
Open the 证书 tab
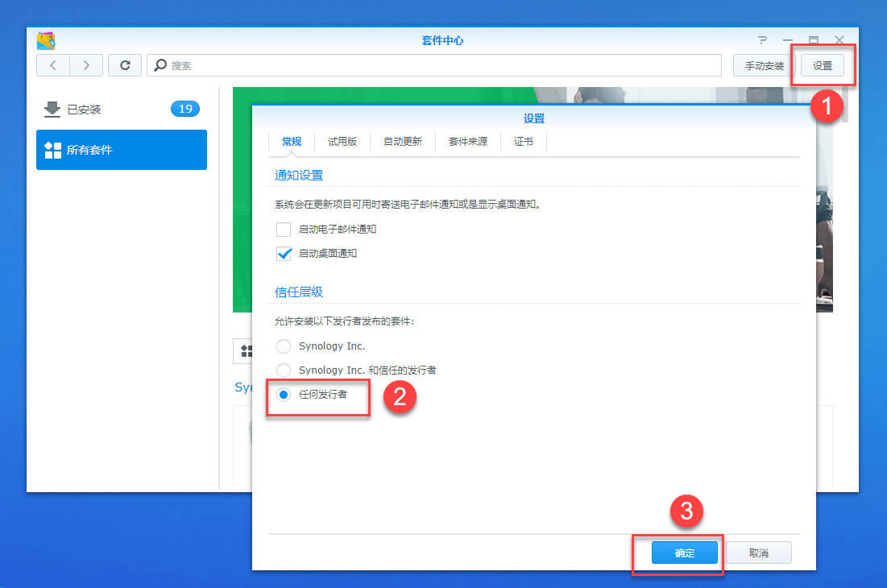(524, 141)
